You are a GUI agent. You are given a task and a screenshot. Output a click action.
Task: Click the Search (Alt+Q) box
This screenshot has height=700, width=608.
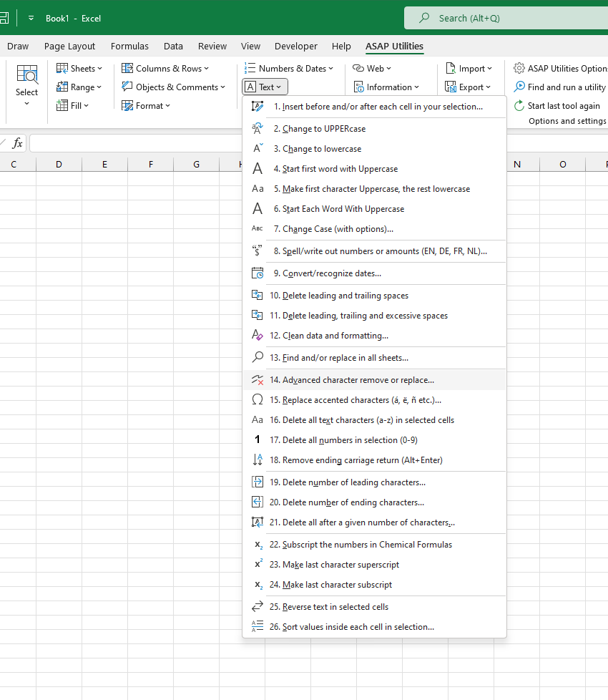(x=506, y=19)
